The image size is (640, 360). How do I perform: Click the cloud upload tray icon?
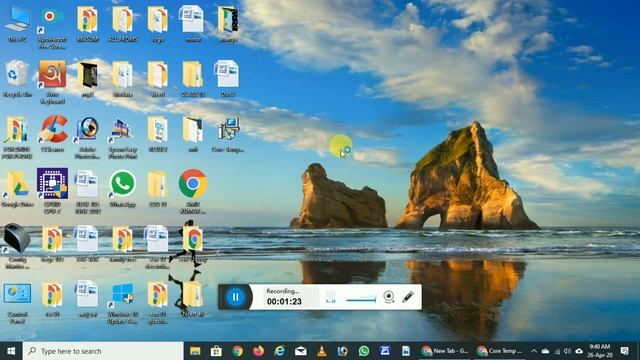tap(579, 351)
